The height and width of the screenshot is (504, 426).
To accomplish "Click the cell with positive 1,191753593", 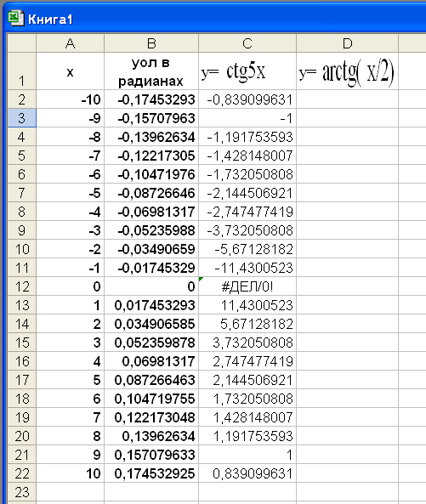I will (247, 435).
